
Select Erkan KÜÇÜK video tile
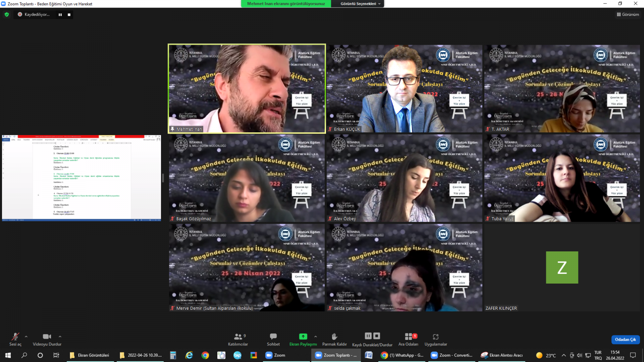[x=404, y=88]
